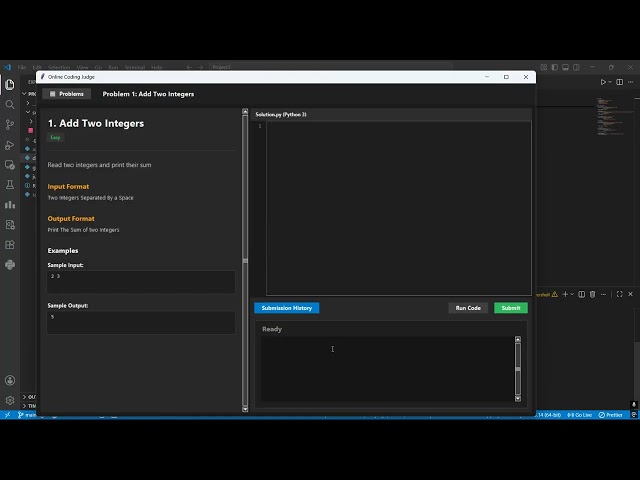Open the Python view in VS Code activity bar

10,264
